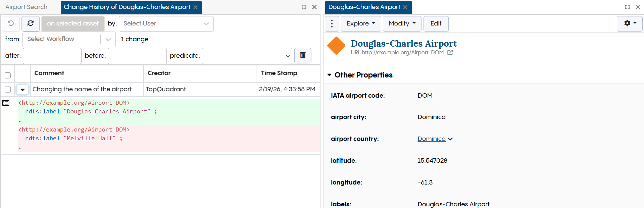Follow the Dominica country link
Viewport: 644px width, 208px height.
pos(431,139)
